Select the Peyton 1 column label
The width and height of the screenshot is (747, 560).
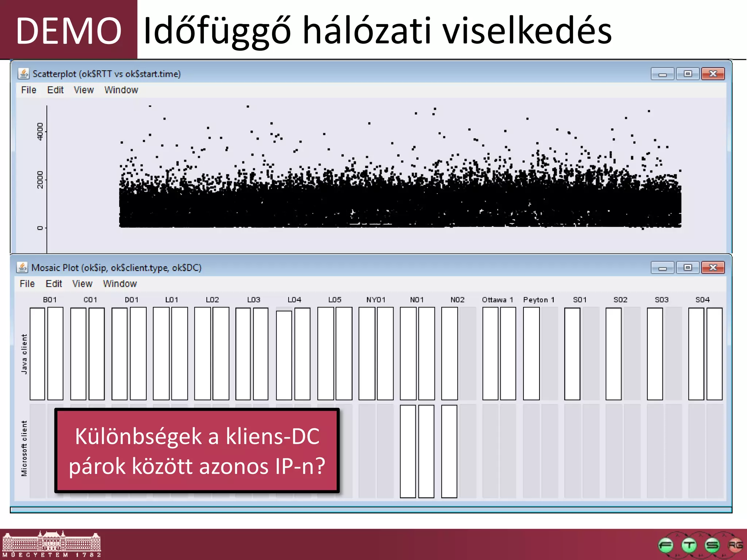pos(539,300)
